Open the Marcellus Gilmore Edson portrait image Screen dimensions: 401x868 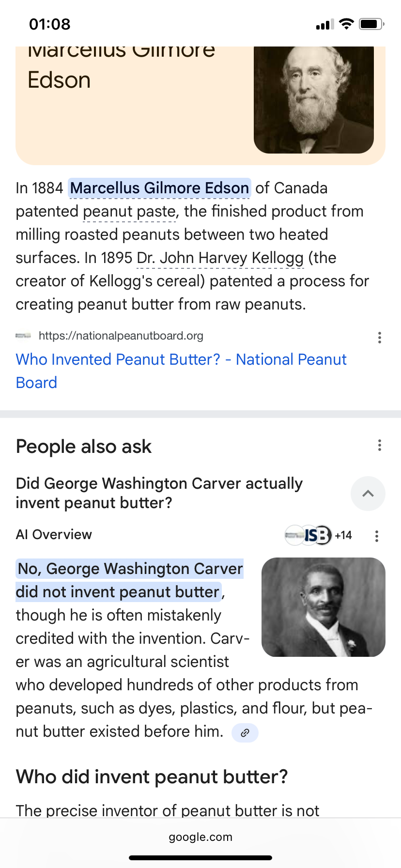tap(314, 100)
